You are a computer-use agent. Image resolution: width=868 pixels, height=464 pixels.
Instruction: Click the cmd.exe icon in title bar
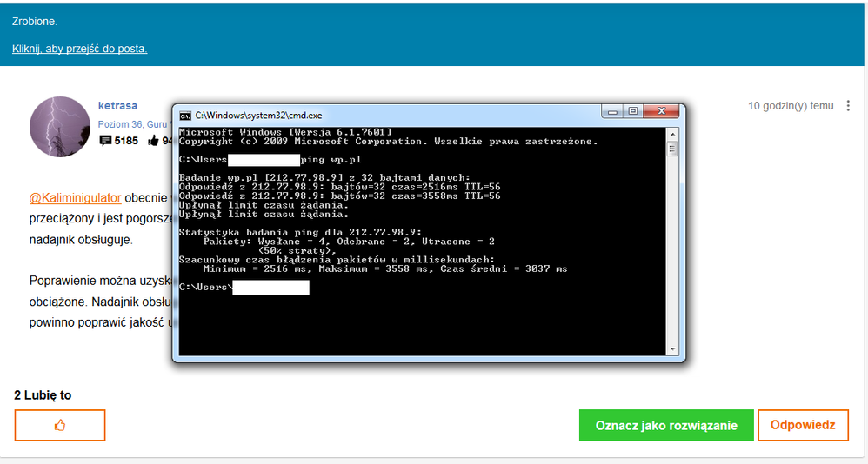[185, 116]
